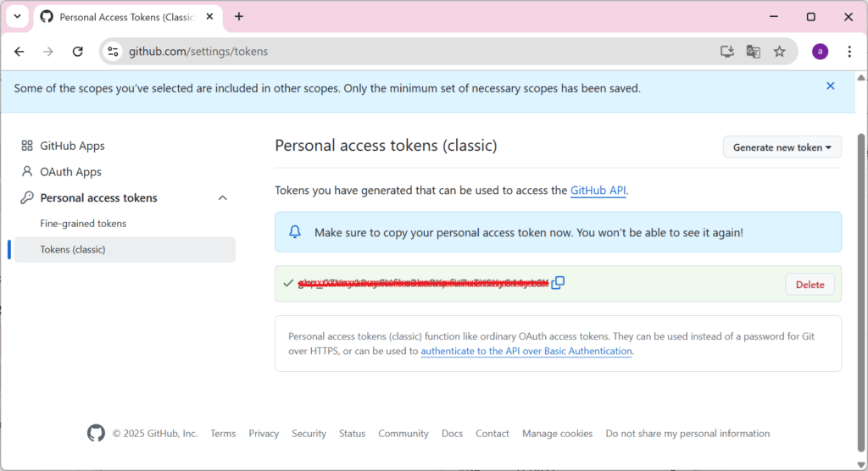This screenshot has width=868, height=471.
Task: Click the bell icon in the notice
Action: coord(295,232)
